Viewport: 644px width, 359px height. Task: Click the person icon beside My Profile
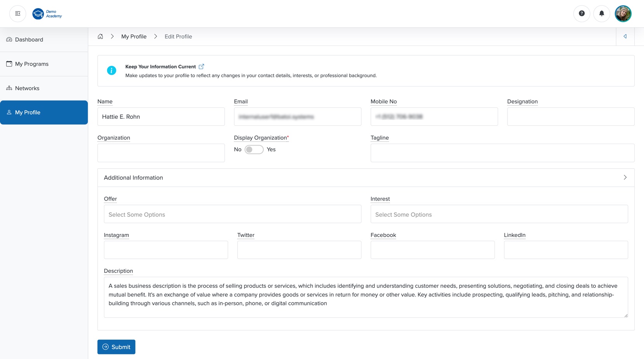coord(9,112)
